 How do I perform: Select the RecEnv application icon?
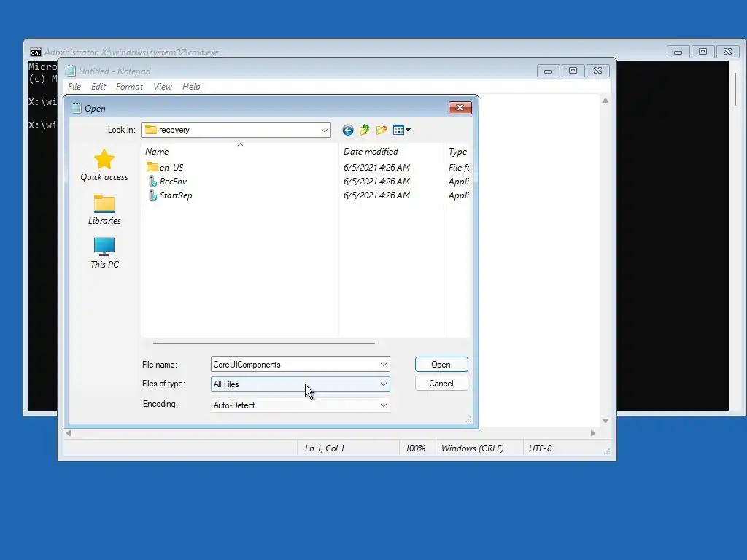click(x=152, y=181)
